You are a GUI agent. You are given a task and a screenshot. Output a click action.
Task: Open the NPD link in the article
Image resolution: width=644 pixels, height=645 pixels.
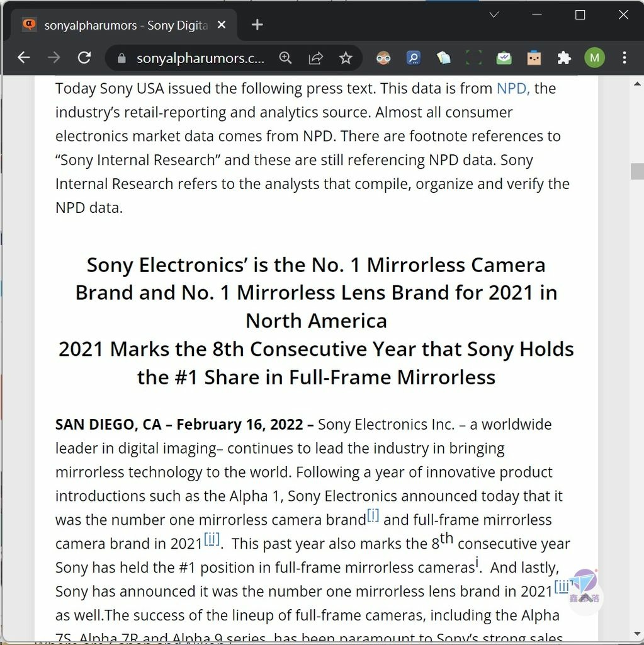click(x=512, y=88)
